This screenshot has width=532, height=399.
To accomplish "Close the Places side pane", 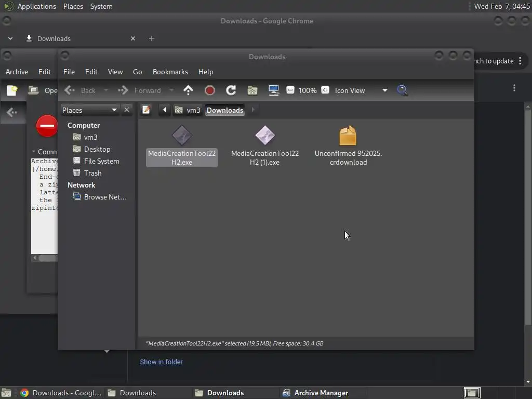I will coord(127,110).
